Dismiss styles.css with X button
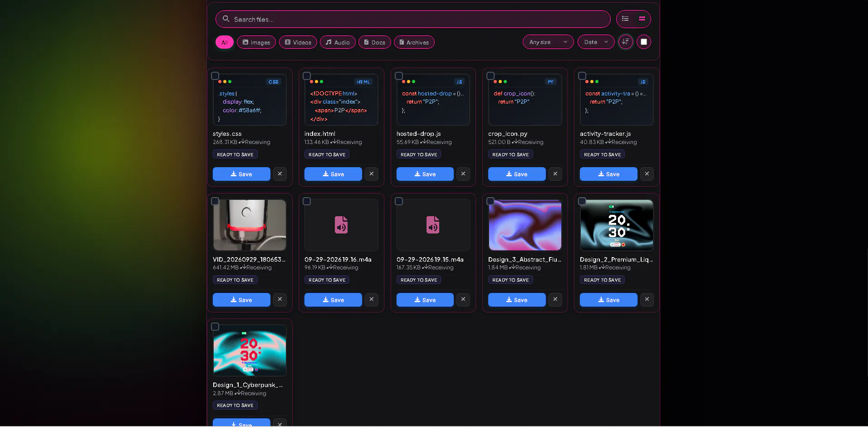 point(280,174)
